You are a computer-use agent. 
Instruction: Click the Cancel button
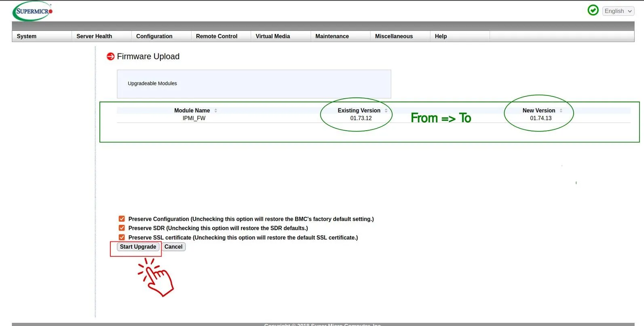(x=173, y=247)
